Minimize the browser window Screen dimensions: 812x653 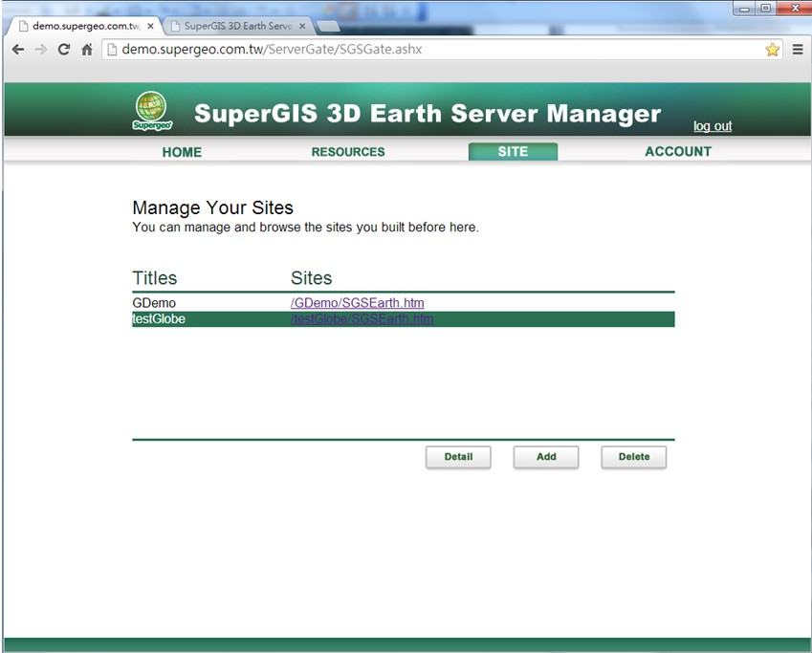(744, 9)
